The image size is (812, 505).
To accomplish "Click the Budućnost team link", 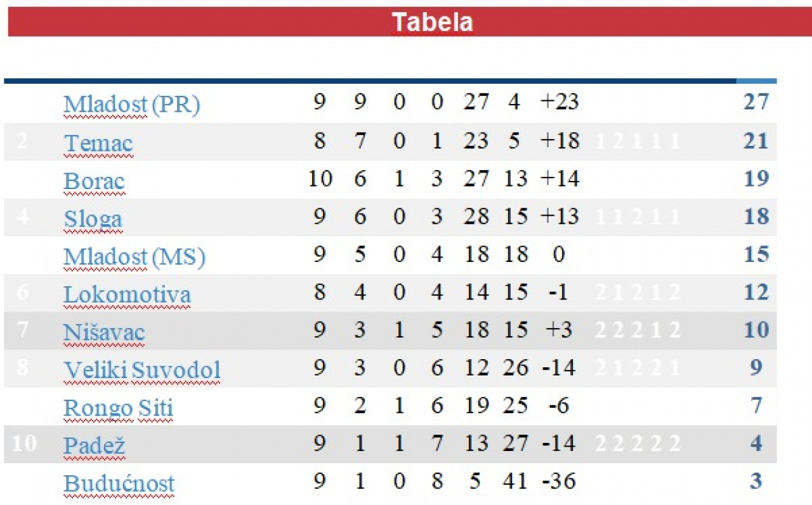I will [119, 483].
